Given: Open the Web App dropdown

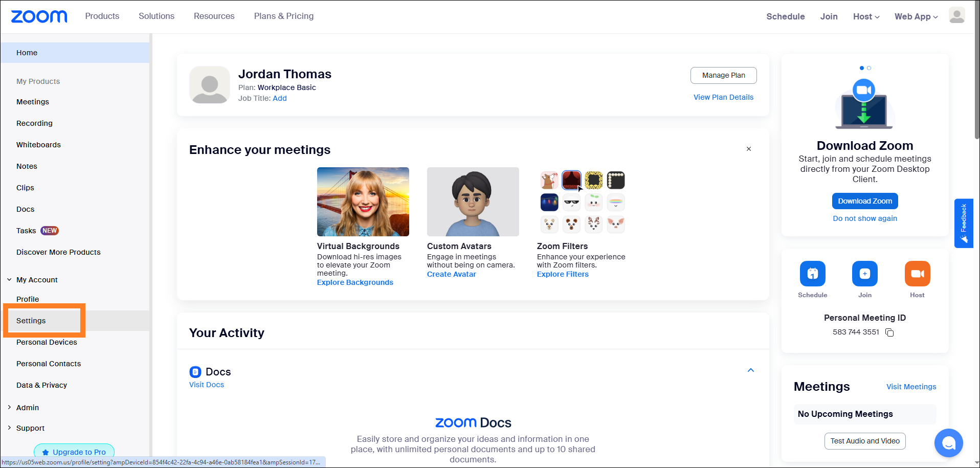Looking at the screenshot, I should 916,16.
